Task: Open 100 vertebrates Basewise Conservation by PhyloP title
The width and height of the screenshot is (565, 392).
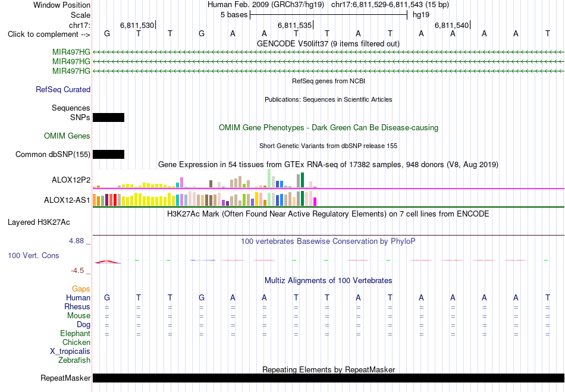Action: tap(328, 242)
